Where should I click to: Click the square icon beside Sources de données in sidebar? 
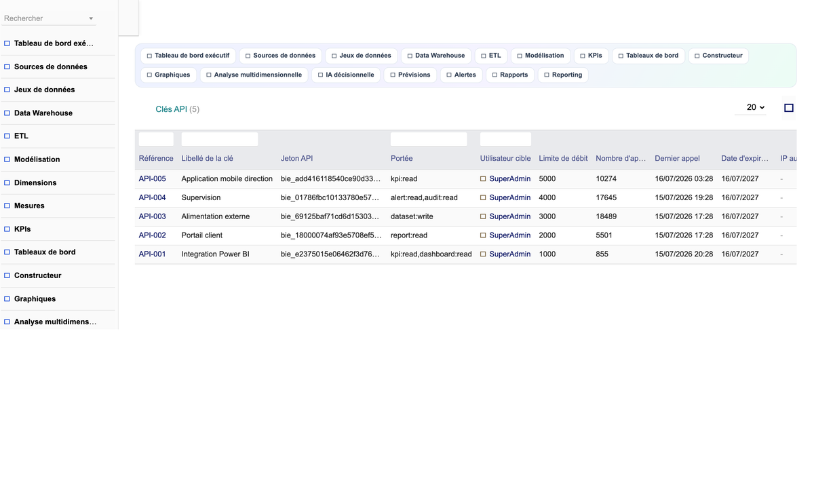pyautogui.click(x=7, y=66)
